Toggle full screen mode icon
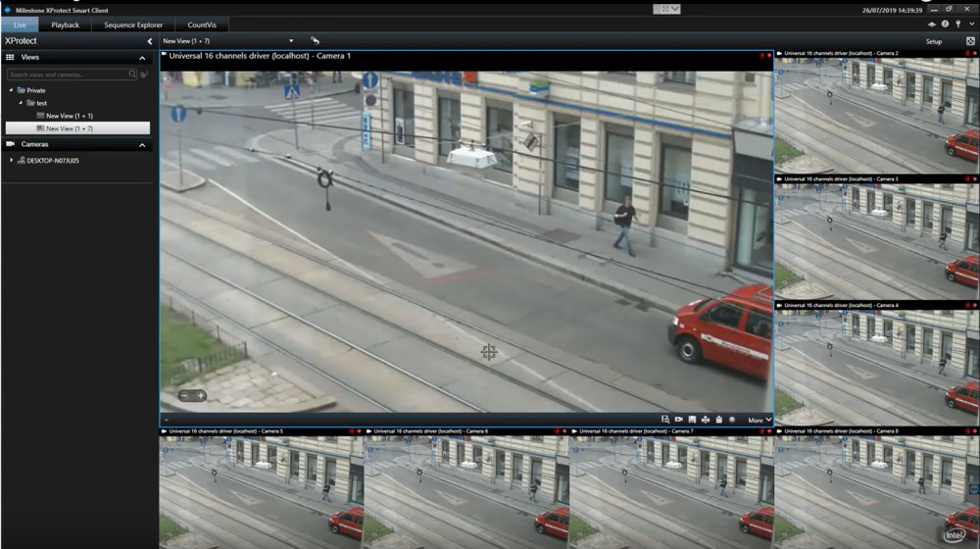The width and height of the screenshot is (980, 549). pyautogui.click(x=970, y=41)
